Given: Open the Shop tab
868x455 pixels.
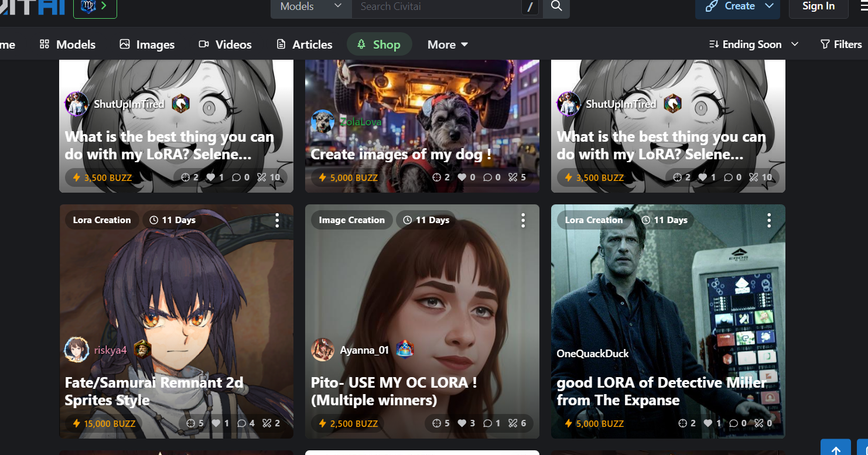Looking at the screenshot, I should pos(379,45).
